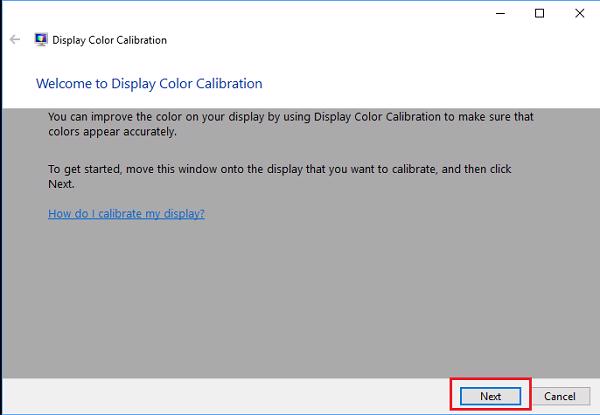600x415 pixels.
Task: Open "How do I calibrate my display?" link
Action: coord(126,214)
